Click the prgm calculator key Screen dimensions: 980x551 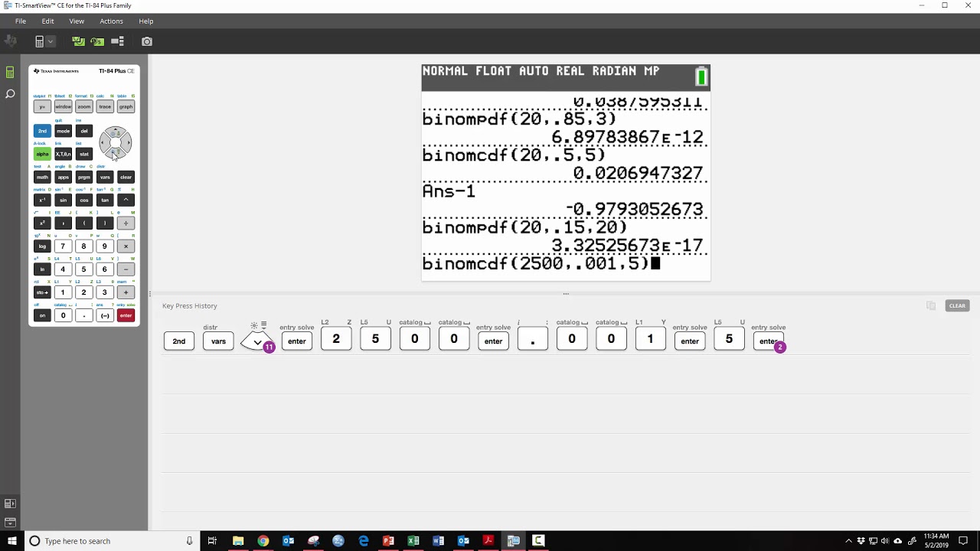[84, 177]
